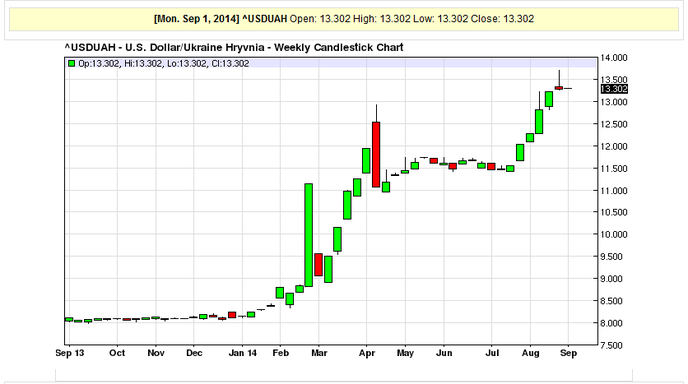Click the Jan 14 x-axis label

(243, 353)
